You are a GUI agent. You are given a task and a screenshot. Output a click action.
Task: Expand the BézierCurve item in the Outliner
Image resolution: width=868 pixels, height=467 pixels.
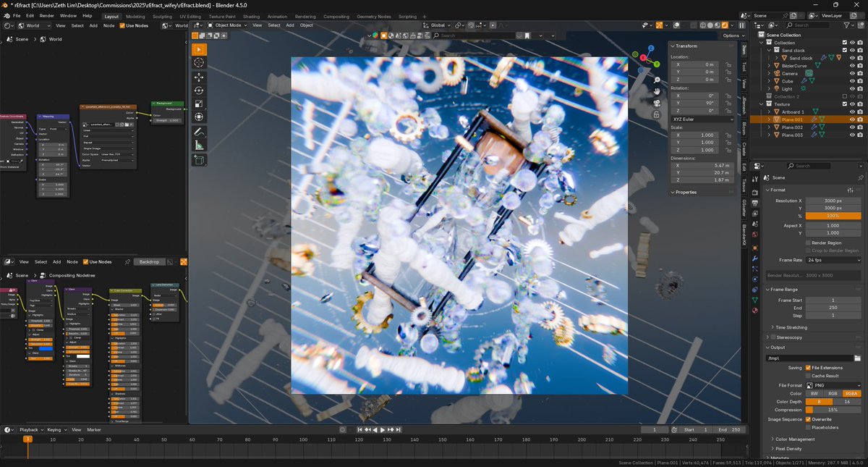coord(770,65)
